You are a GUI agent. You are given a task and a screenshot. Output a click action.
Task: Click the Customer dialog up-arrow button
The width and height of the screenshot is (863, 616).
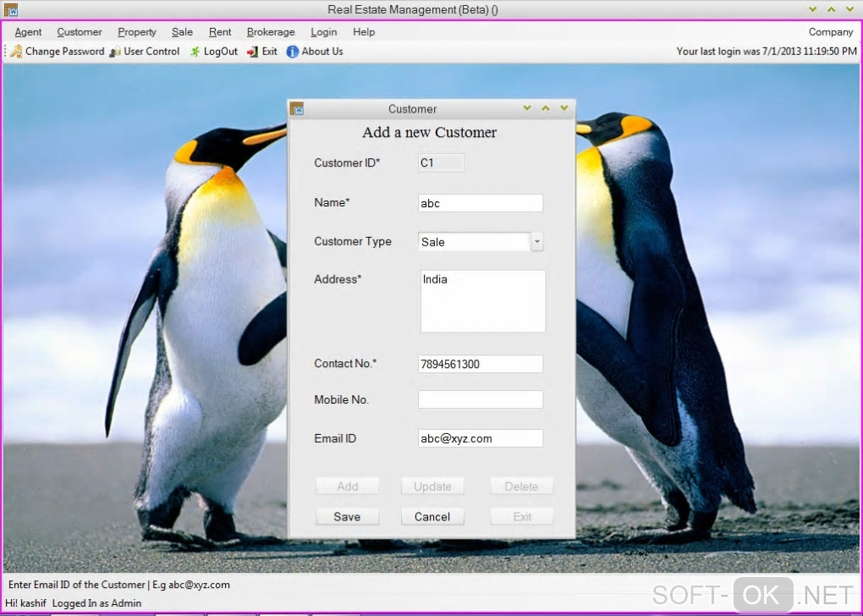546,108
